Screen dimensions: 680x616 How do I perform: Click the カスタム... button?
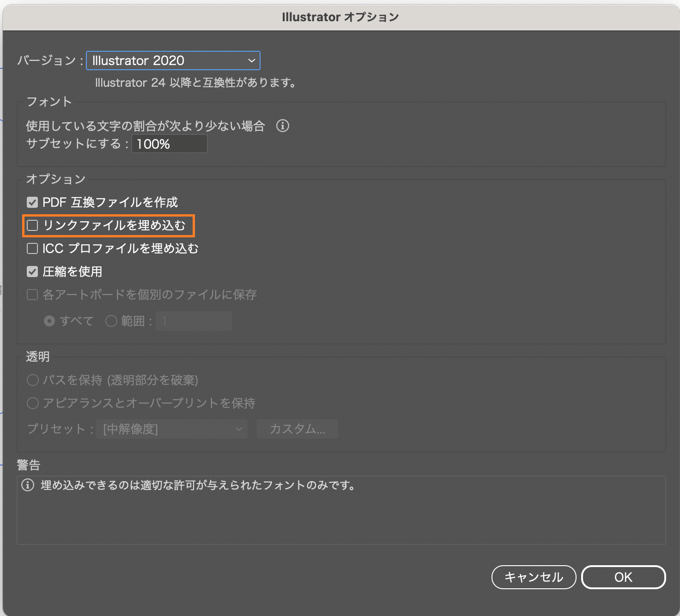tap(297, 429)
